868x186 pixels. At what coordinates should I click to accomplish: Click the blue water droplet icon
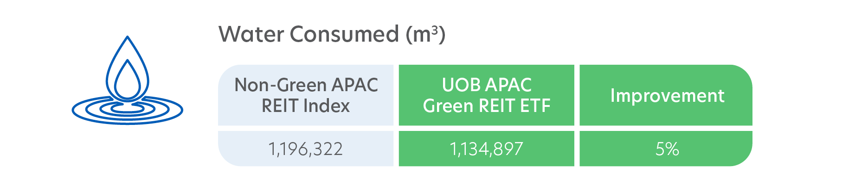click(128, 80)
